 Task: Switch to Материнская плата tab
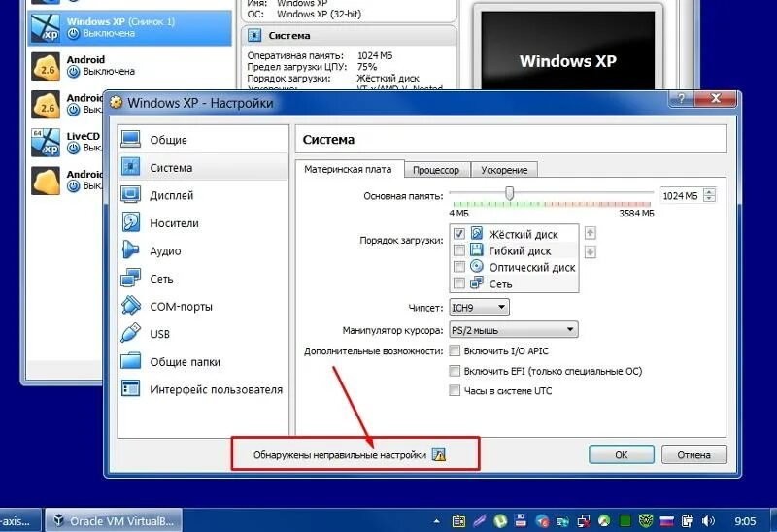tap(348, 169)
